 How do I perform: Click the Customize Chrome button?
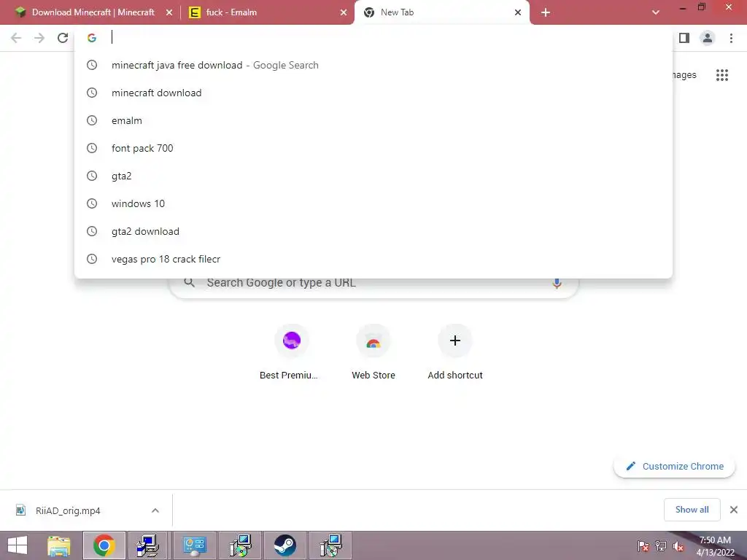coord(674,466)
